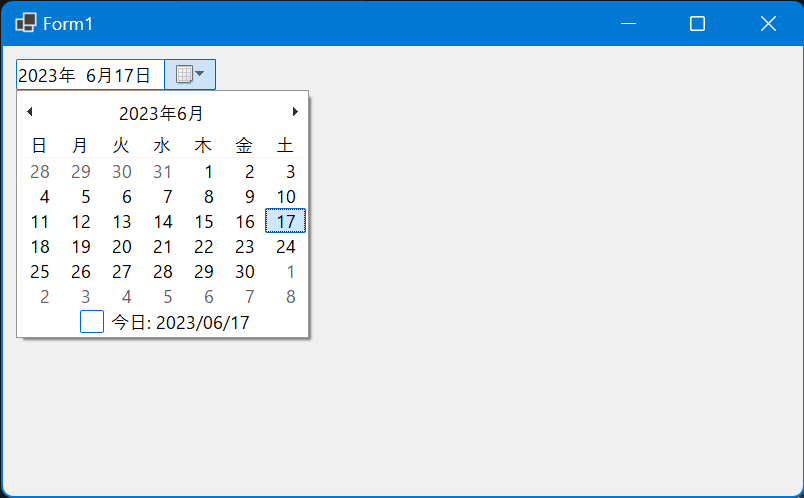
Task: Pick June 10 on the calendar
Action: (x=286, y=196)
